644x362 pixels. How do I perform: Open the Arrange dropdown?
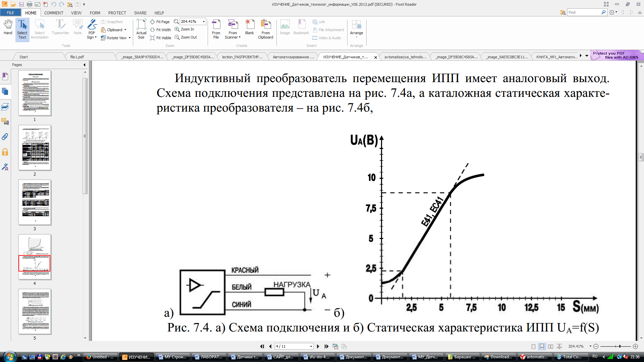click(x=356, y=37)
